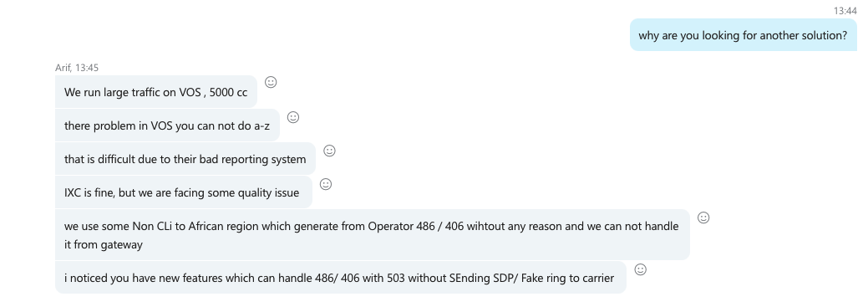Screen dimensions: 868x302
Task: React to the Non CLi African region message
Action: pyautogui.click(x=703, y=218)
